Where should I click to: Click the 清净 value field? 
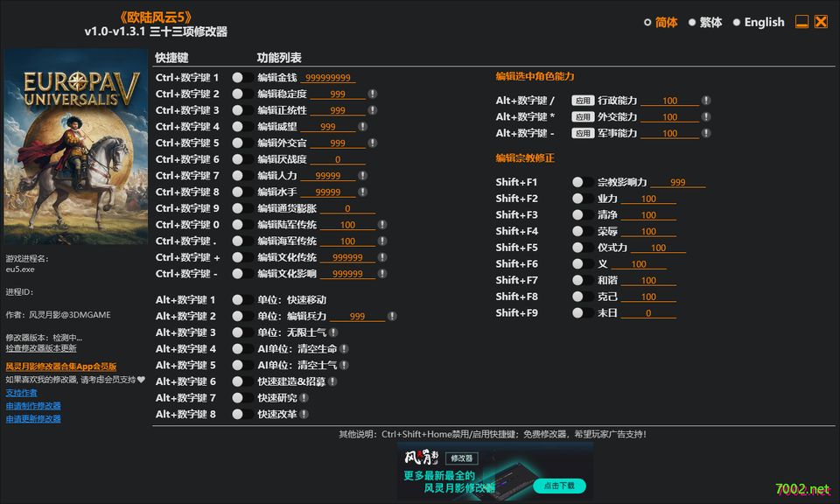(648, 215)
